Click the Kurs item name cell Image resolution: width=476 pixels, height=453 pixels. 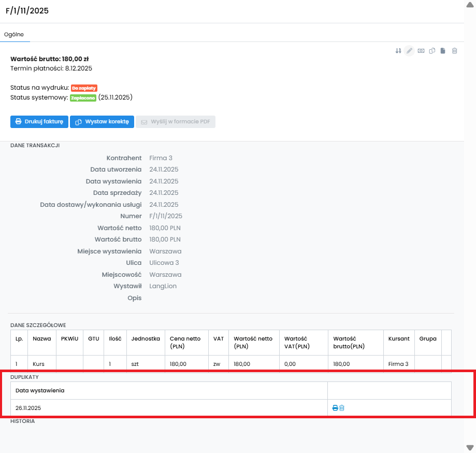pyautogui.click(x=38, y=364)
